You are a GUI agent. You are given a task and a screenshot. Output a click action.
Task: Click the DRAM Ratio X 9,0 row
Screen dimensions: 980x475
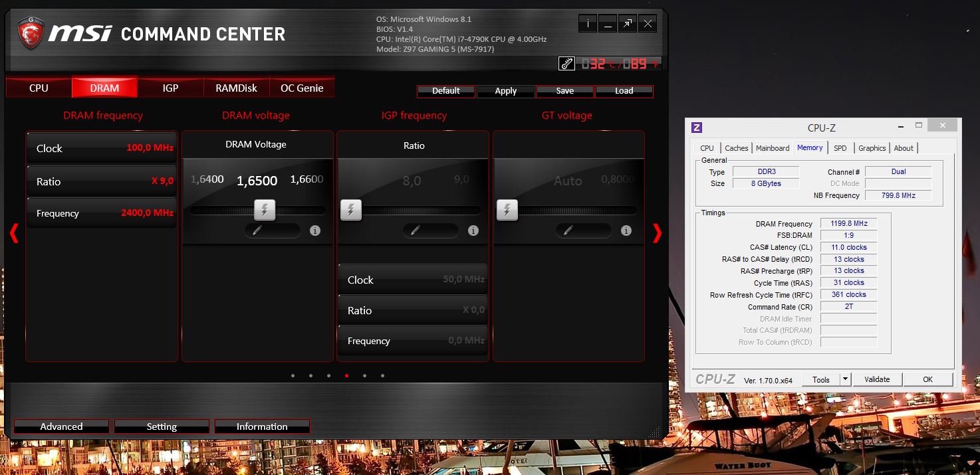(x=102, y=181)
